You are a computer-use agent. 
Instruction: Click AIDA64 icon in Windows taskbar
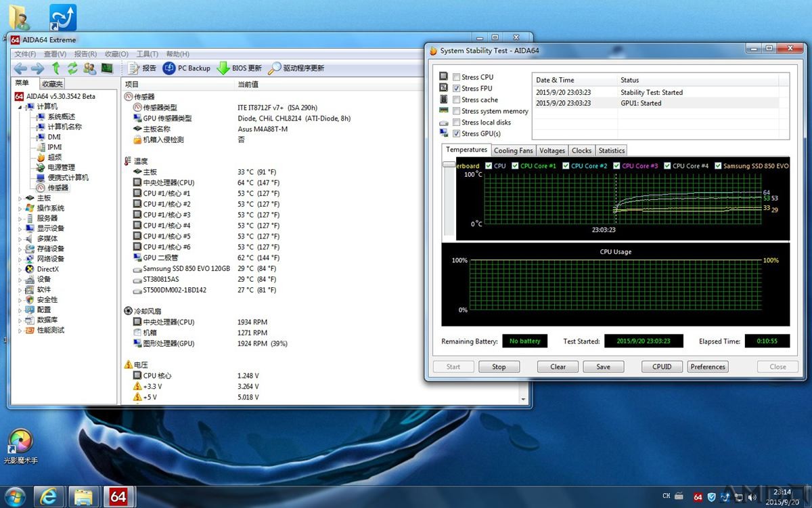pyautogui.click(x=118, y=497)
